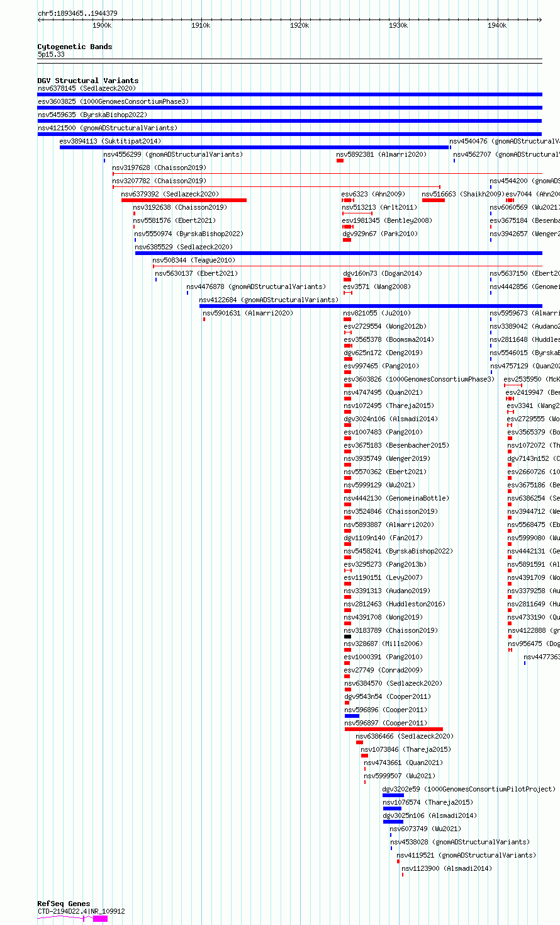Click blue bar under esv3894113 (Suktitipat2014)
The image size is (560, 925).
254,147
